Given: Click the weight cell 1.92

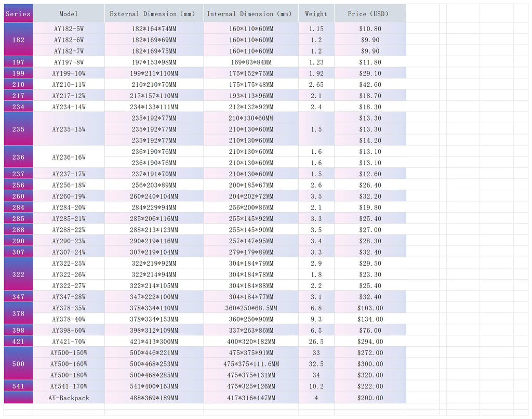Looking at the screenshot, I should pos(316,73).
